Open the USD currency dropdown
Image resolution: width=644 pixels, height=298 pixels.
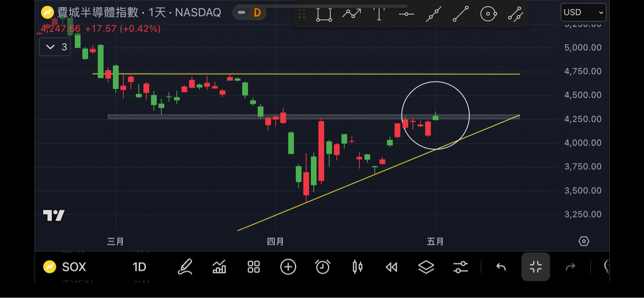pos(583,12)
